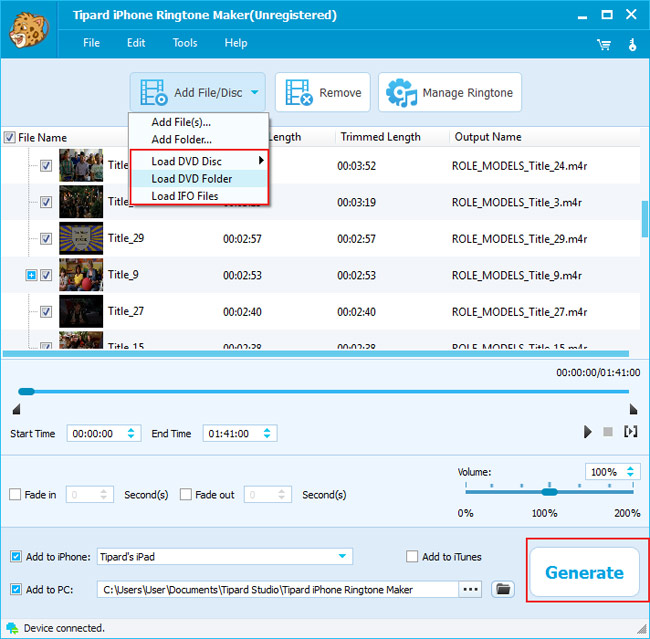The height and width of the screenshot is (639, 650).
Task: Click the stop playback button
Action: (608, 432)
